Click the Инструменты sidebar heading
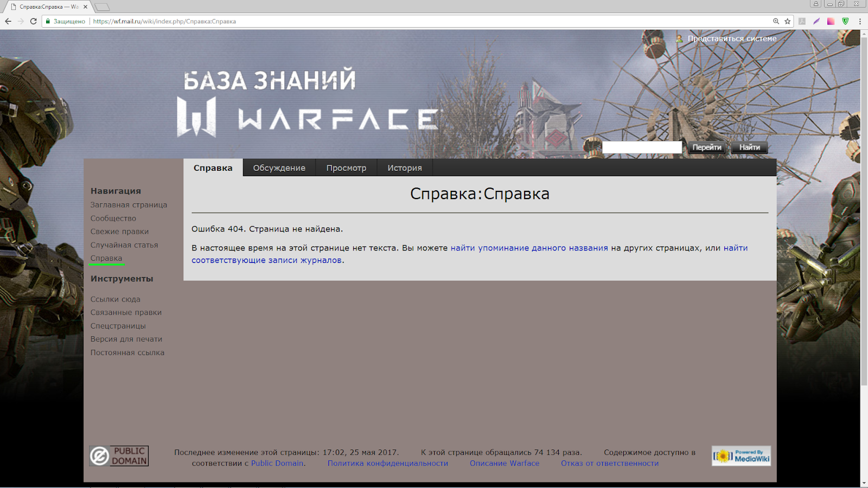 122,279
